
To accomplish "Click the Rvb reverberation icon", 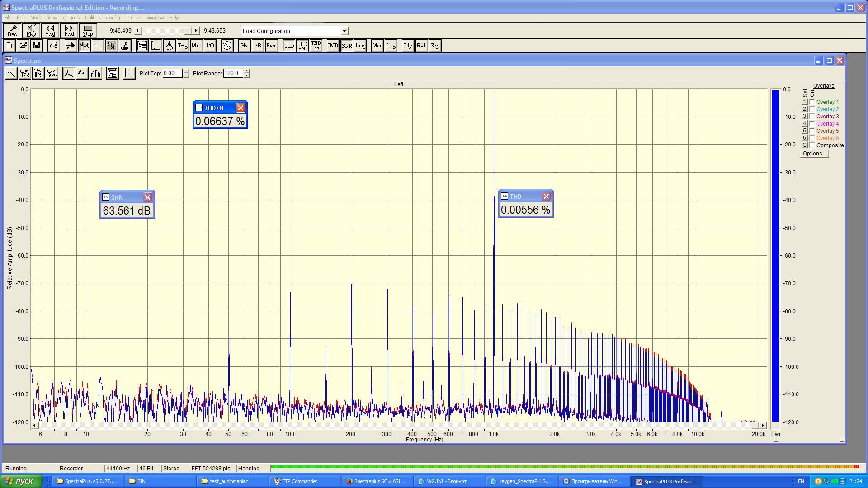I will coord(421,46).
